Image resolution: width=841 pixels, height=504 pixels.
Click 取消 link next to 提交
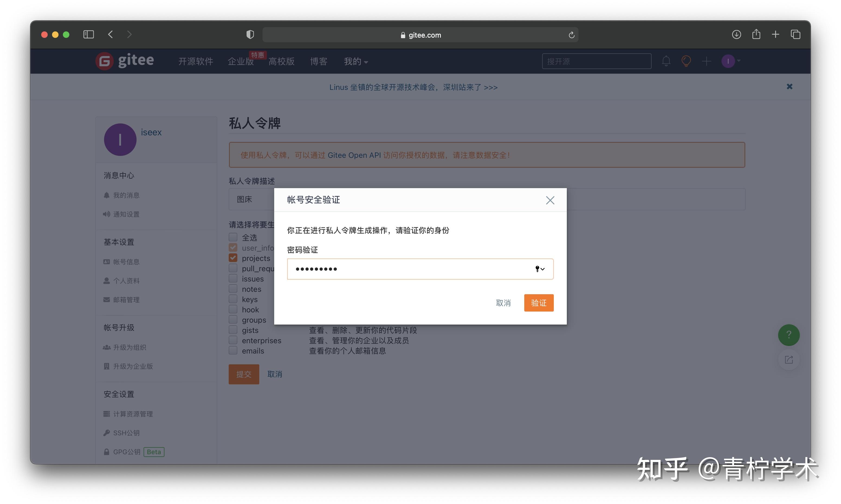pyautogui.click(x=275, y=374)
